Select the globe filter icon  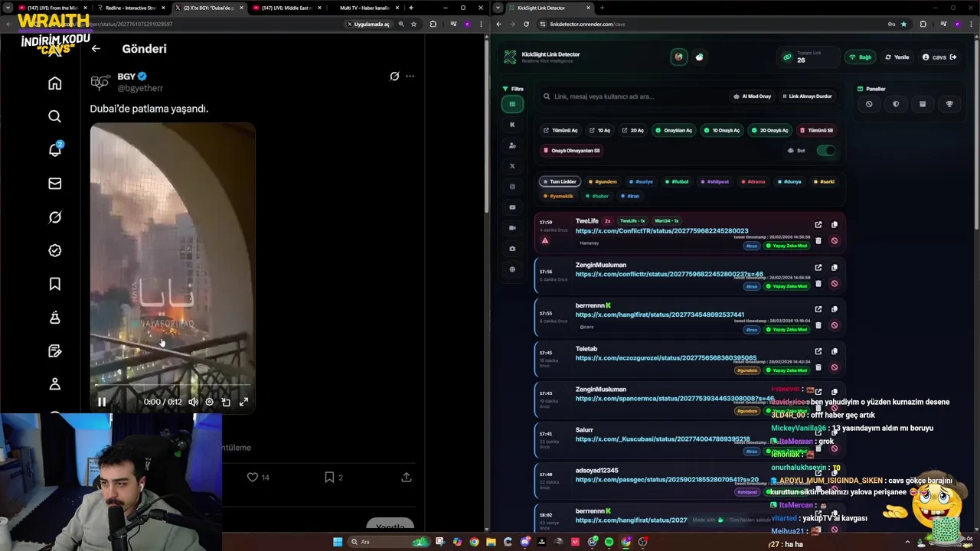[512, 269]
